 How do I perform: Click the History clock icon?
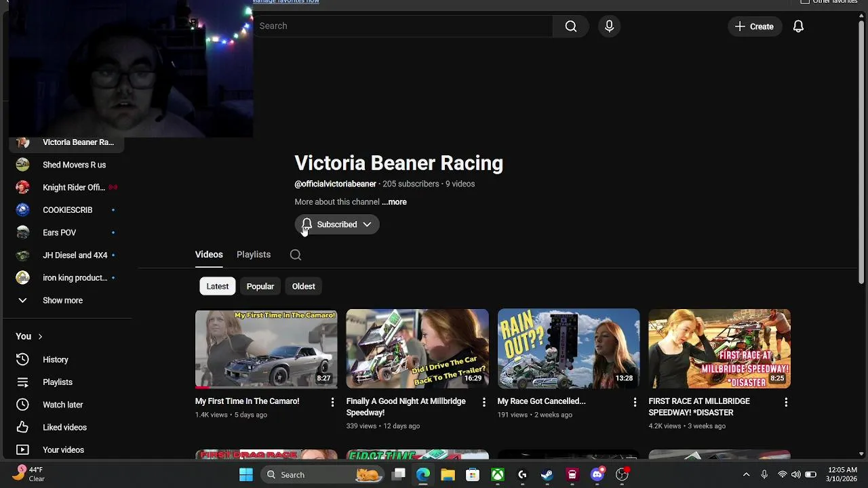click(x=22, y=359)
